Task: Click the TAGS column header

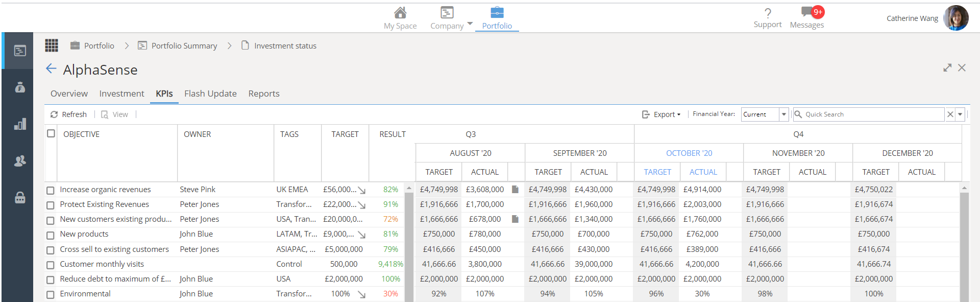Action: [289, 134]
